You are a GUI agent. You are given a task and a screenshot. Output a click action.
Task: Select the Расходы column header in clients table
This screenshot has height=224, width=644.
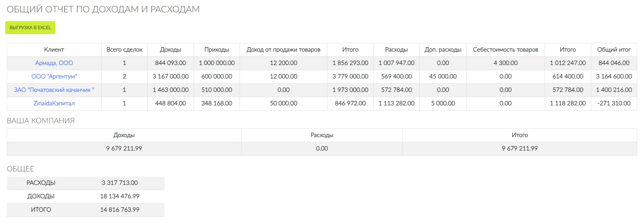click(397, 50)
